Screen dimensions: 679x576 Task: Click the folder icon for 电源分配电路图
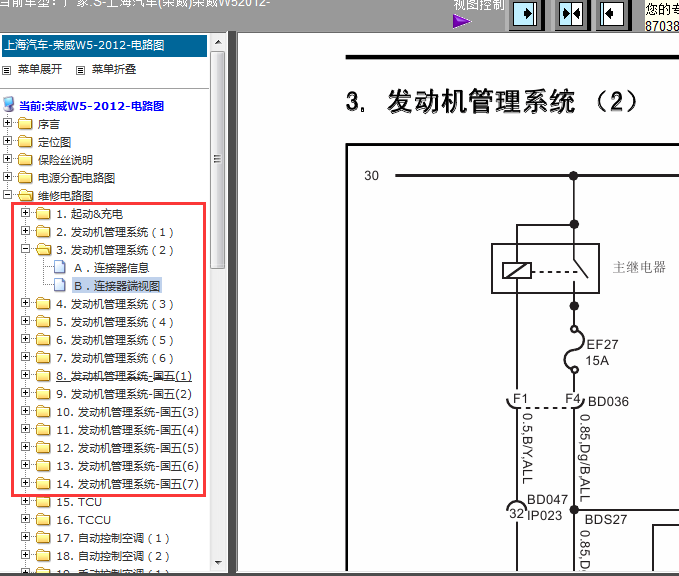click(x=26, y=178)
